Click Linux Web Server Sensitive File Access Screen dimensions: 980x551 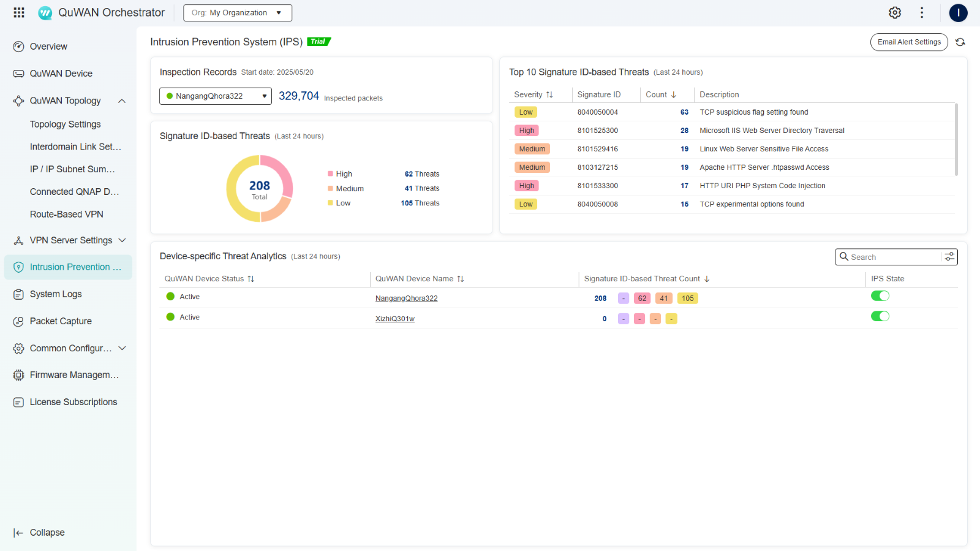764,149
